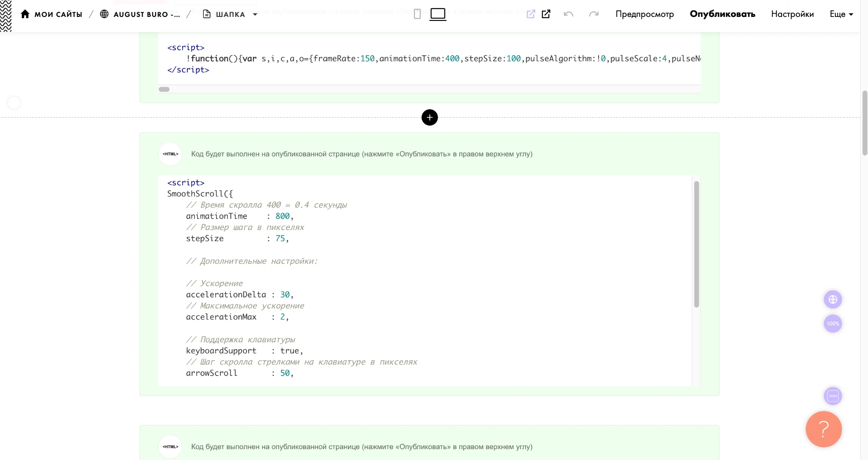Viewport: 868px width, 460px height.
Task: Click the animationTime value 800
Action: click(283, 216)
